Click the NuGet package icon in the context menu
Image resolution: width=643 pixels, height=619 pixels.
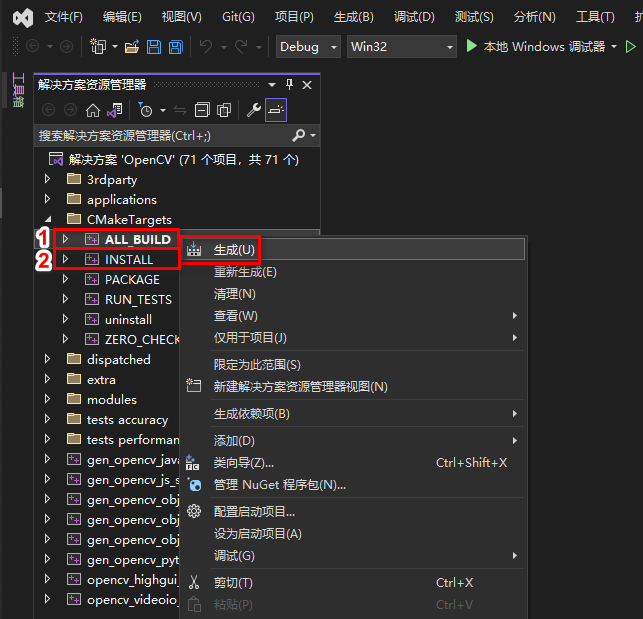194,485
